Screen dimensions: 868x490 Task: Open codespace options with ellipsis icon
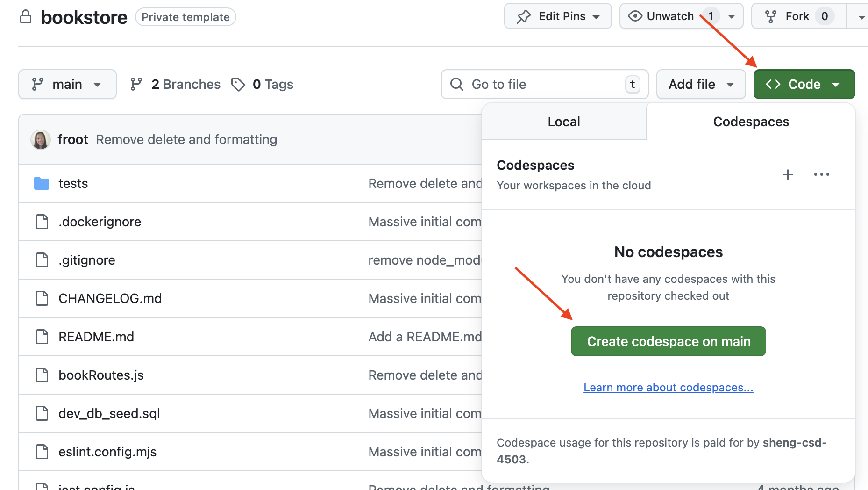822,174
